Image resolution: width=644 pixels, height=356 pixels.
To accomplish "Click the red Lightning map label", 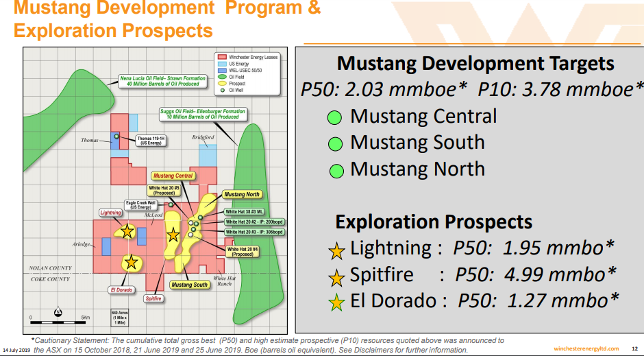I will point(110,213).
